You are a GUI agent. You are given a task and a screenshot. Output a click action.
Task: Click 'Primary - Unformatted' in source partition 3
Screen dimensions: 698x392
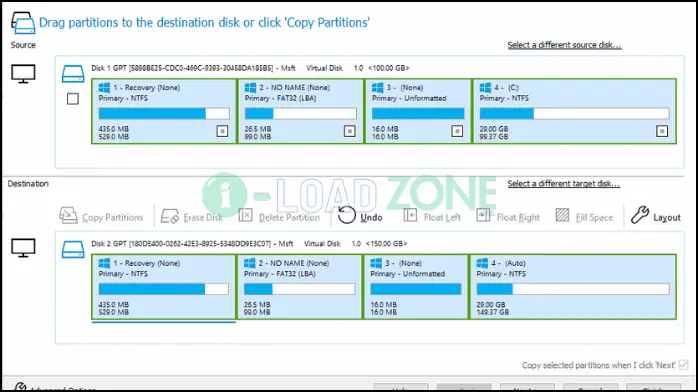[409, 98]
